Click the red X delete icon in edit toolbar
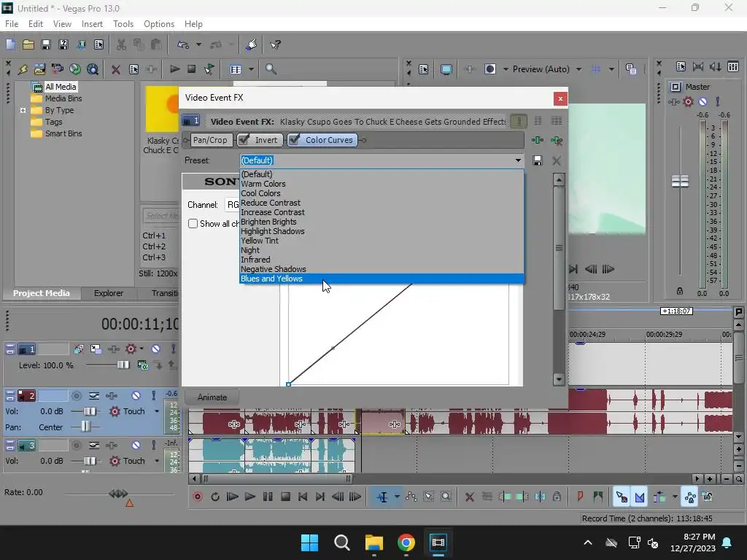 pos(469,497)
